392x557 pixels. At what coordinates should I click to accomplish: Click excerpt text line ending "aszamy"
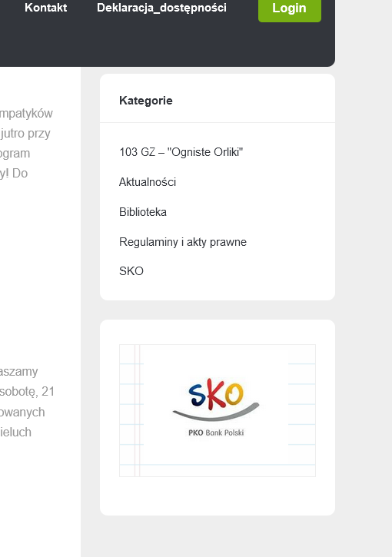tap(19, 372)
